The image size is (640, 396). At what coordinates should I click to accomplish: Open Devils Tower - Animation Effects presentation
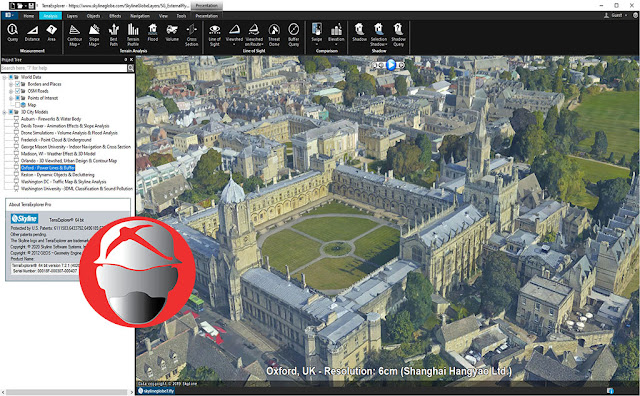[x=65, y=126]
